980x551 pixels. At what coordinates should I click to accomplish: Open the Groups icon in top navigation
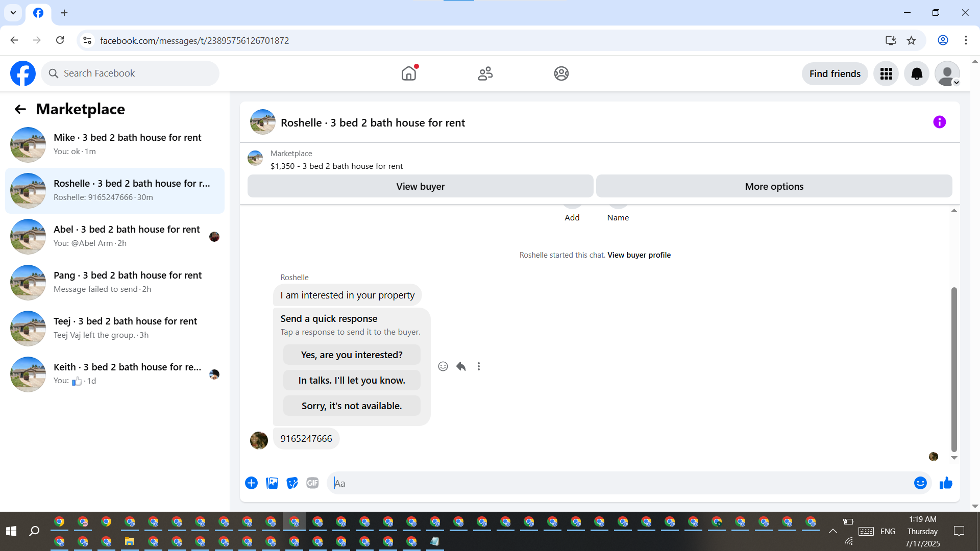561,73
